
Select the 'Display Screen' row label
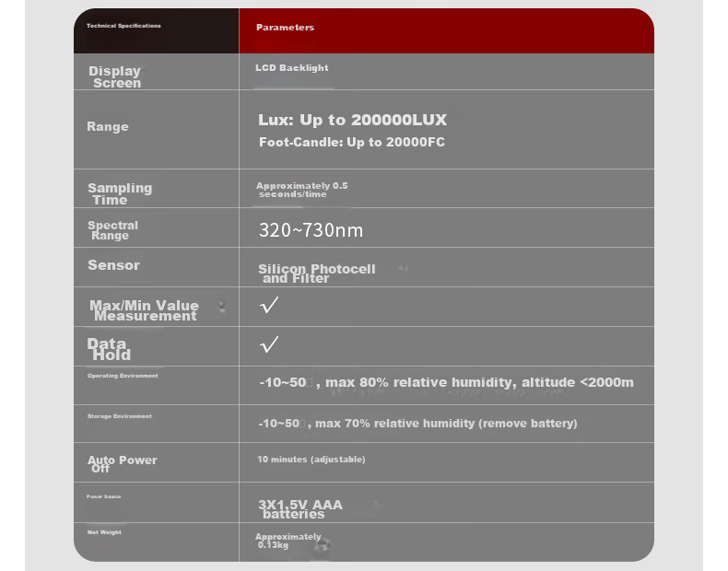tap(114, 77)
